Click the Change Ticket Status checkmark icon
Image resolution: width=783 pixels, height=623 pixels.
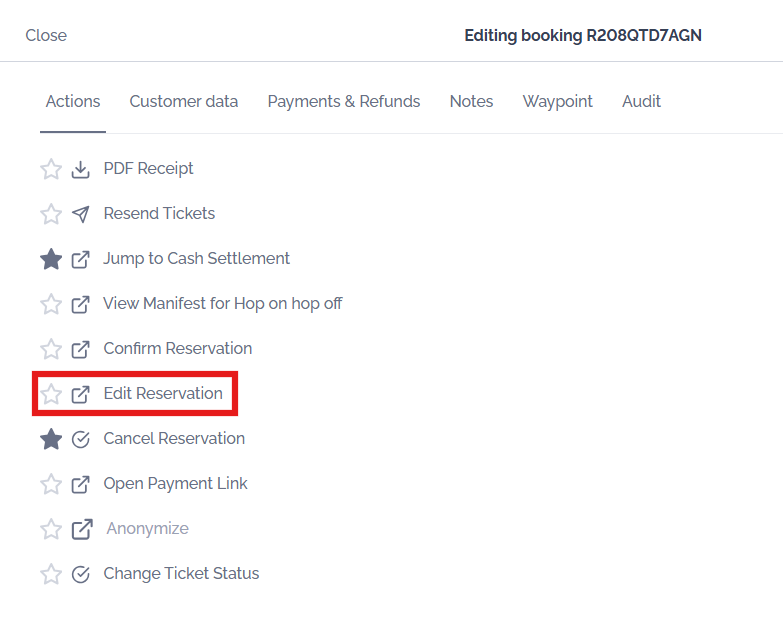(x=80, y=574)
